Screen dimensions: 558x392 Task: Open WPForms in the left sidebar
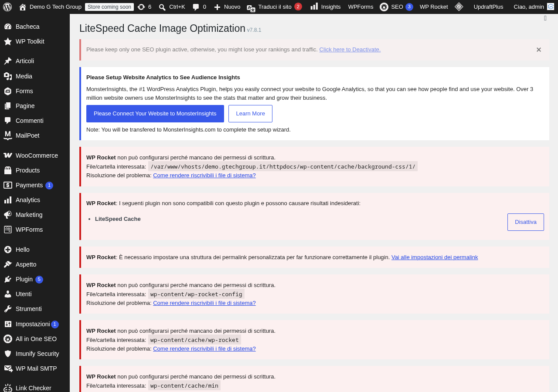click(35, 230)
